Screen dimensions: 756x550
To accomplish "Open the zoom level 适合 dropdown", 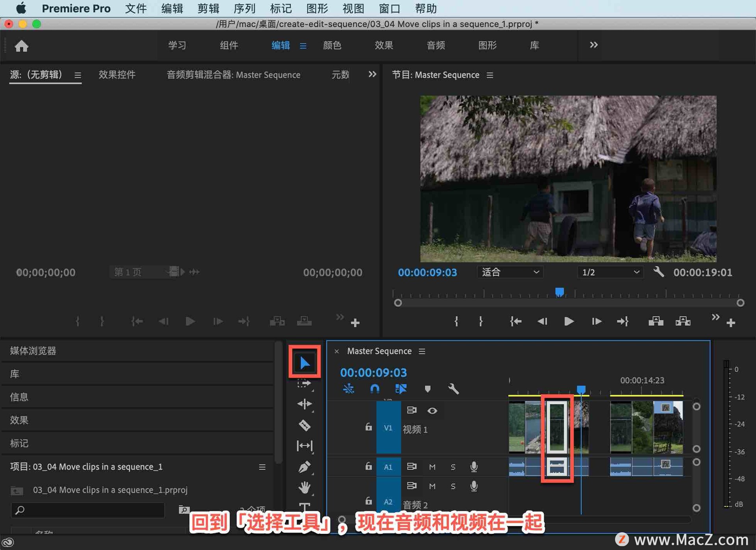I will click(510, 272).
